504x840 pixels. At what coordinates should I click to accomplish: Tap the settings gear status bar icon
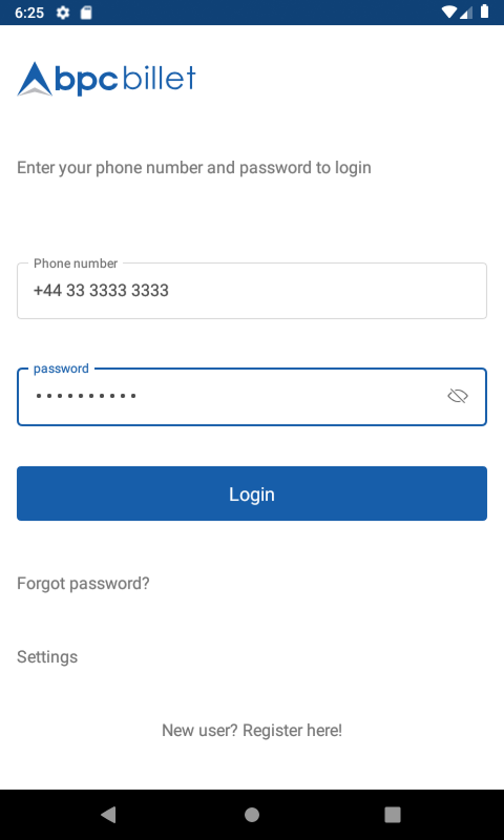pyautogui.click(x=63, y=12)
